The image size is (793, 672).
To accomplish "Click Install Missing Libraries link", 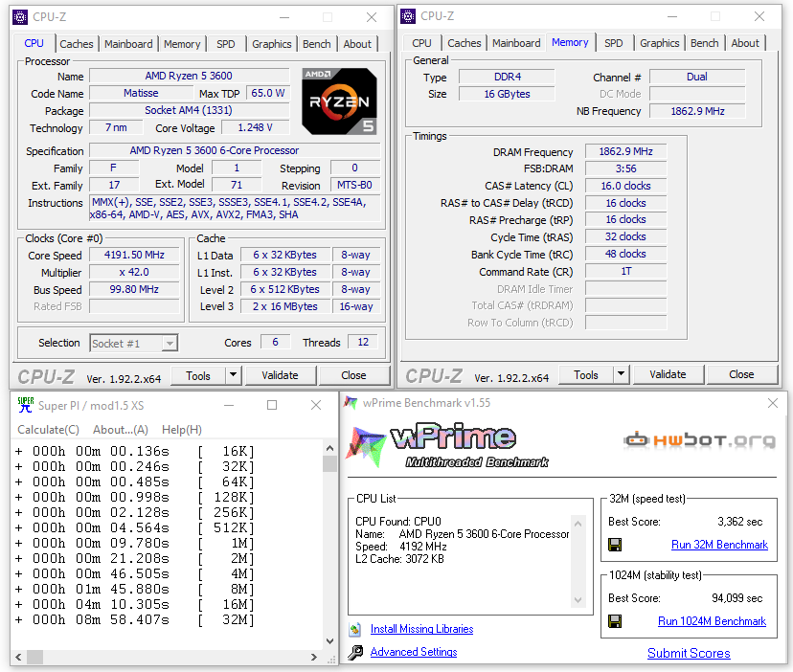I will [x=421, y=629].
